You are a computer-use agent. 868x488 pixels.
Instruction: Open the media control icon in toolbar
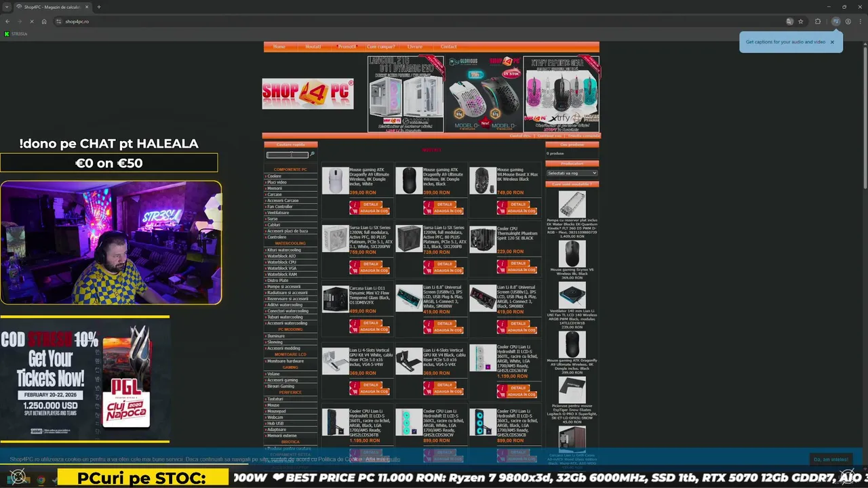[836, 22]
